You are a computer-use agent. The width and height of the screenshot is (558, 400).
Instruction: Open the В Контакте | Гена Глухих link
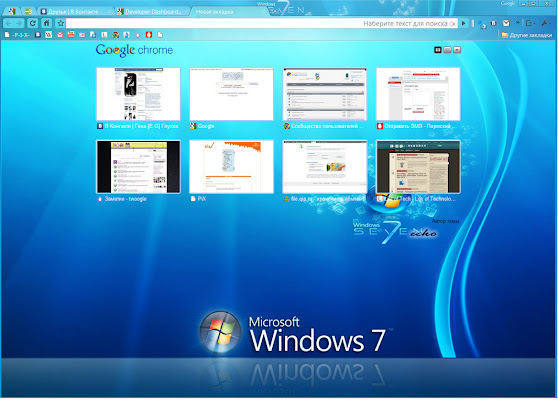pyautogui.click(x=138, y=126)
